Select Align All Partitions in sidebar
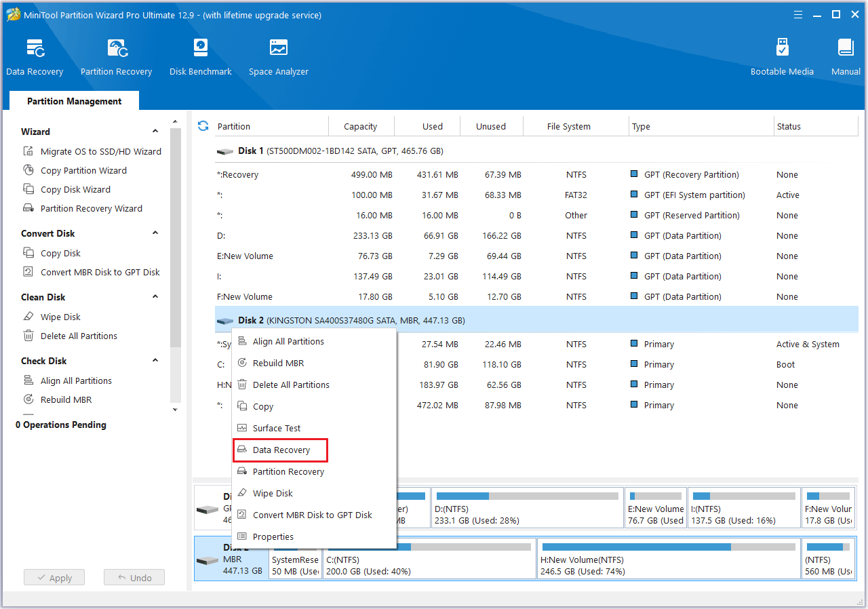The image size is (868, 609). point(68,380)
